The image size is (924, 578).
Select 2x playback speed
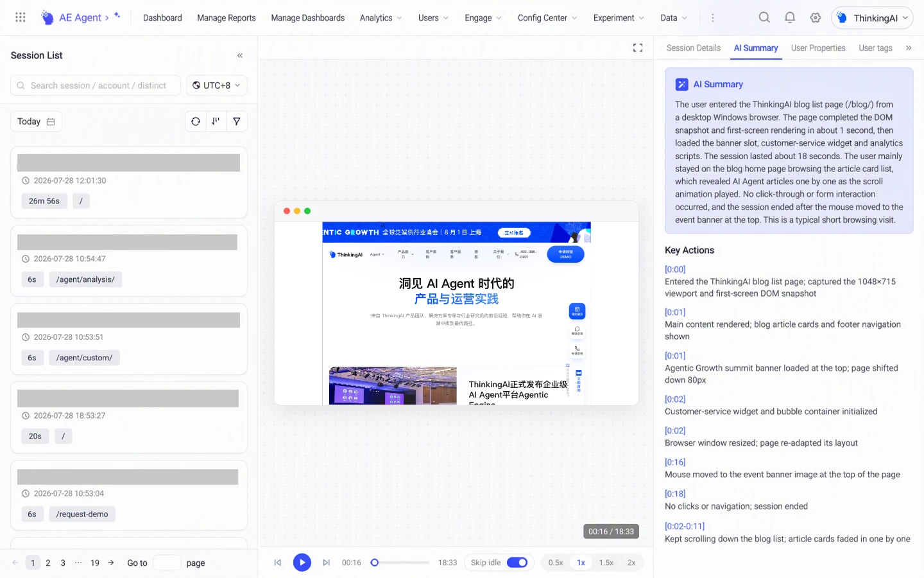click(x=631, y=563)
